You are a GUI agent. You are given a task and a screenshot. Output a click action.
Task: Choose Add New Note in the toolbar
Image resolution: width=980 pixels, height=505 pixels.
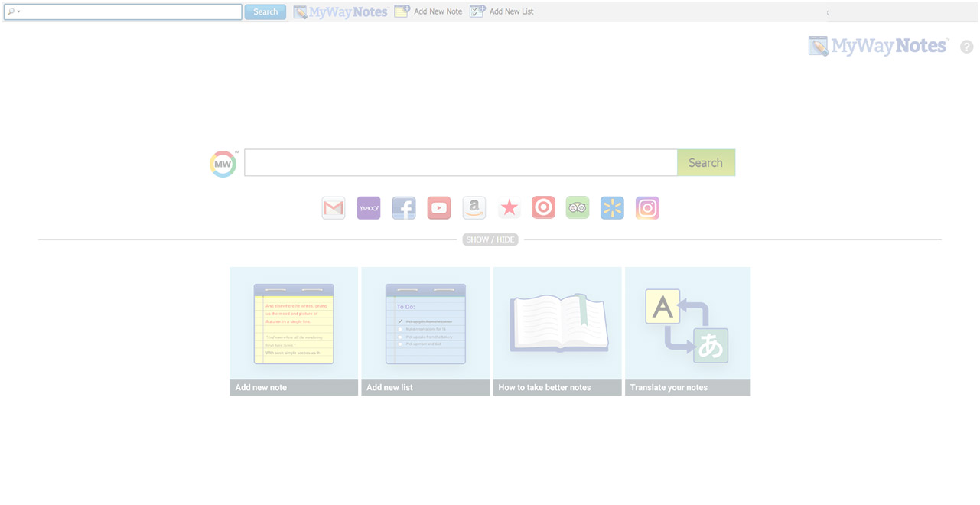tap(428, 11)
